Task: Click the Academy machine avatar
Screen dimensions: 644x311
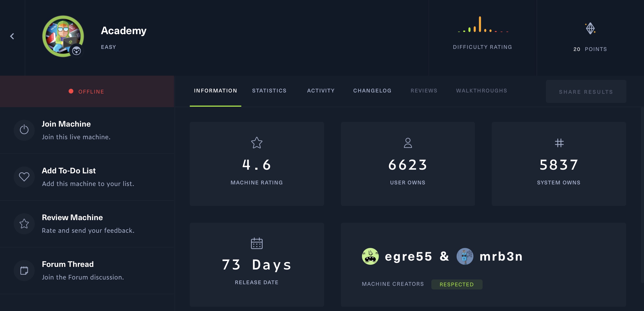Action: click(63, 36)
